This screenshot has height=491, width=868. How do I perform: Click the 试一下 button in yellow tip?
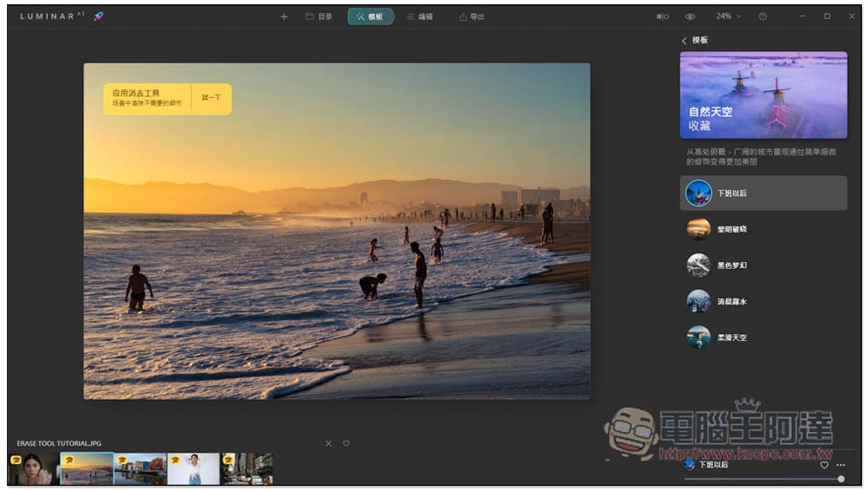pyautogui.click(x=211, y=98)
